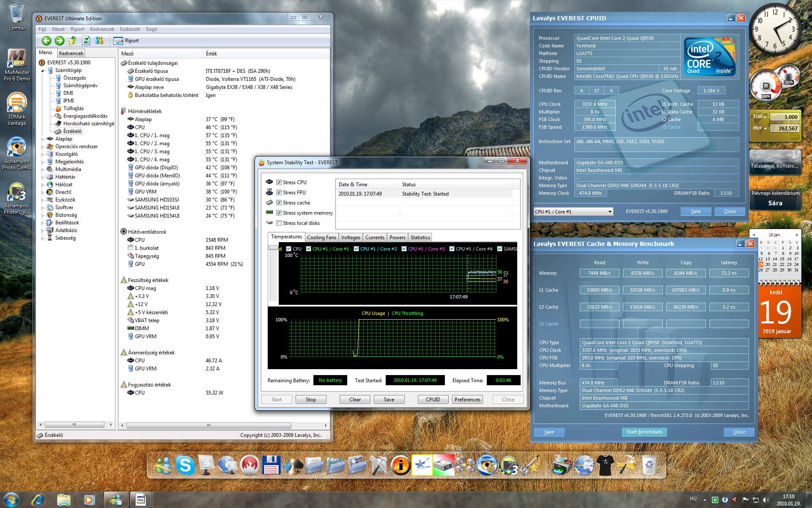The width and height of the screenshot is (812, 508).
Task: Open the CPU #1 / Core #1 dropdown in CPUID
Action: tap(573, 212)
